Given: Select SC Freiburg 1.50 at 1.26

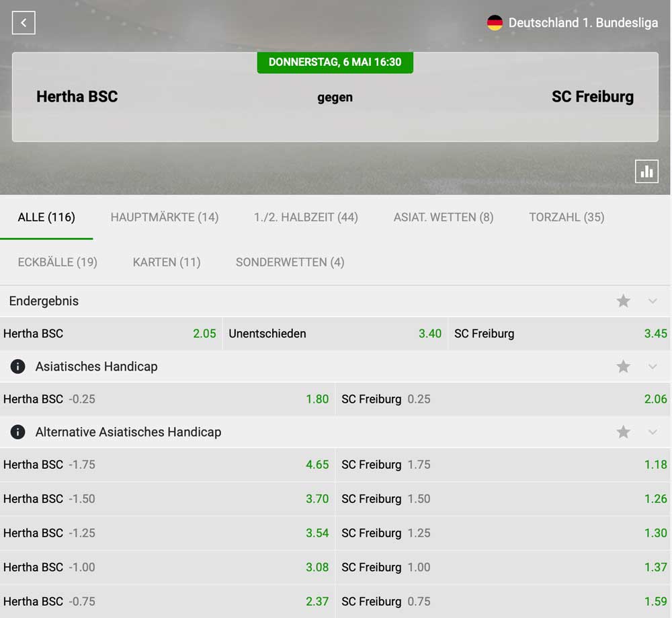Looking at the screenshot, I should click(503, 499).
